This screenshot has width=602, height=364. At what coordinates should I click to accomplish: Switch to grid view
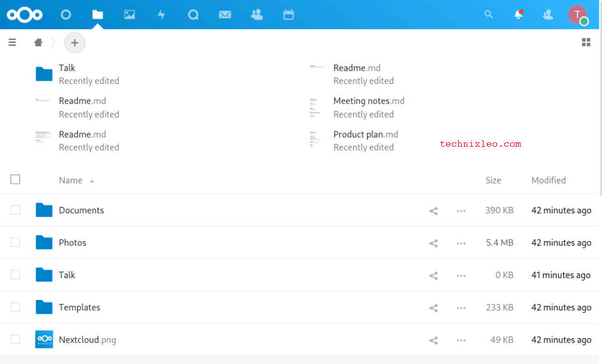[x=586, y=43]
